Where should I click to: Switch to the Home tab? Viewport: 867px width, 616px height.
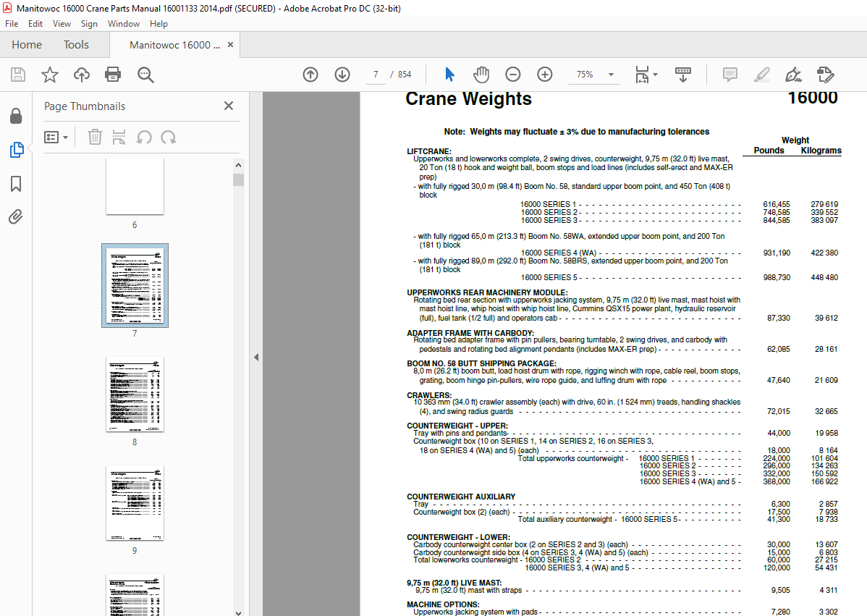tap(27, 45)
